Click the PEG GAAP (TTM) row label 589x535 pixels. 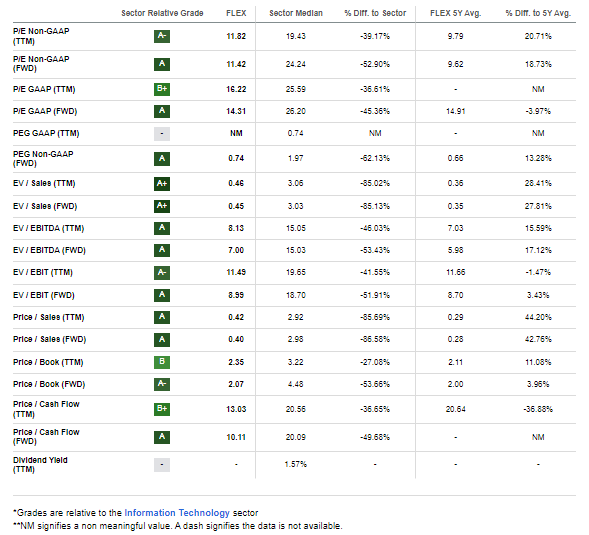tap(46, 133)
